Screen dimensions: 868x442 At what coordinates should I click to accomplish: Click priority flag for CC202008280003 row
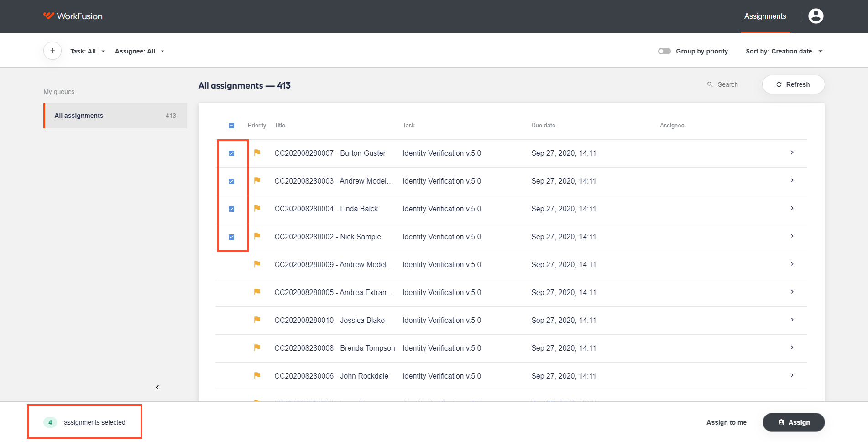(257, 180)
